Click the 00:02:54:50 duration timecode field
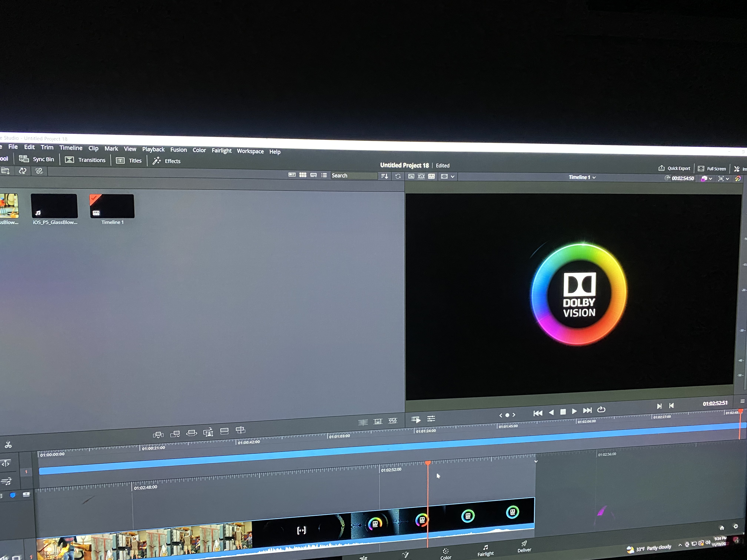 point(683,178)
